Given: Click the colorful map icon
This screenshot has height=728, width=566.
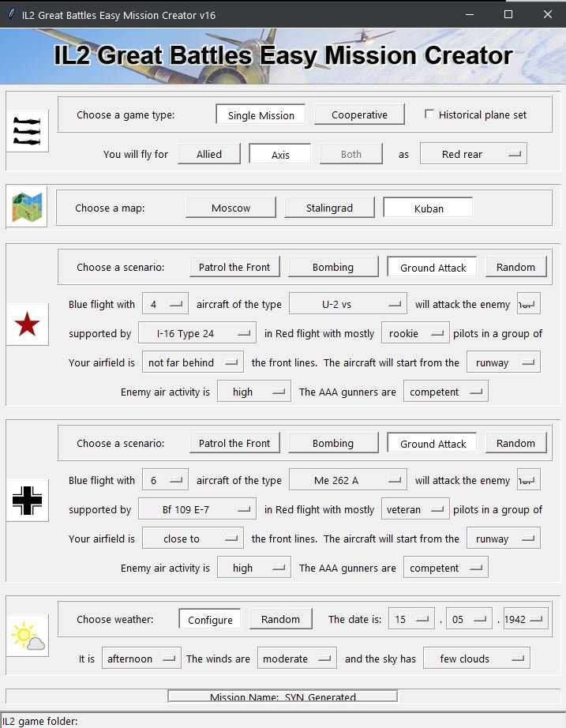Looking at the screenshot, I should [27, 207].
